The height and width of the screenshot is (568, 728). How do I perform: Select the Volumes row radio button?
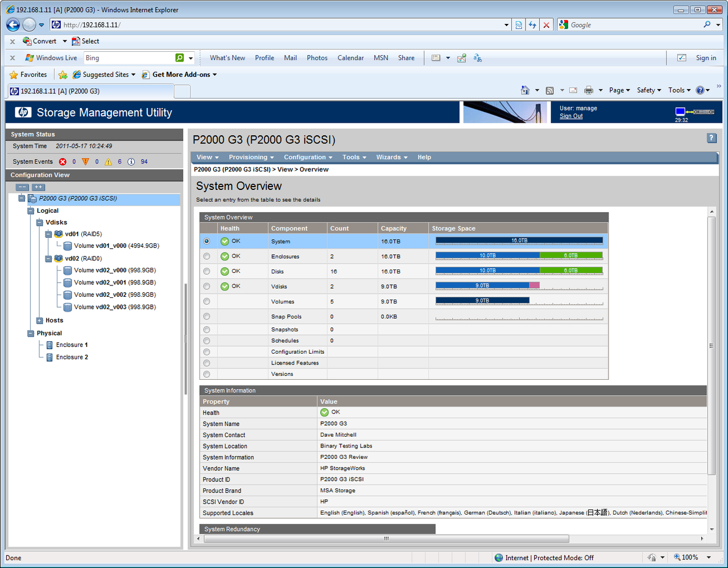tap(206, 301)
